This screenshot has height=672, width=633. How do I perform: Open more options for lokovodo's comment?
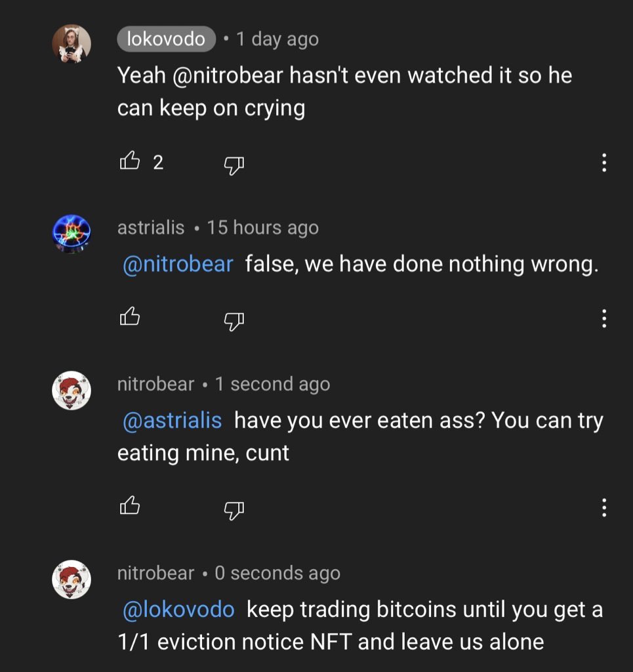603,163
